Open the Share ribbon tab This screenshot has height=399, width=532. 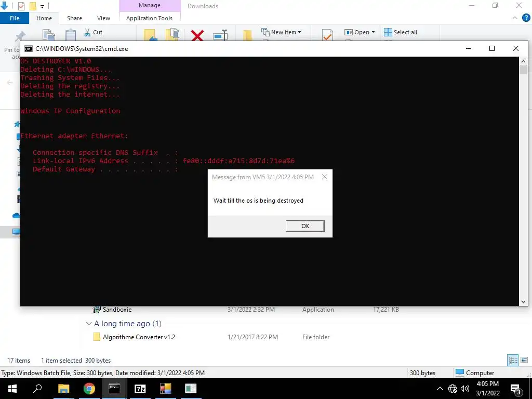click(x=74, y=18)
